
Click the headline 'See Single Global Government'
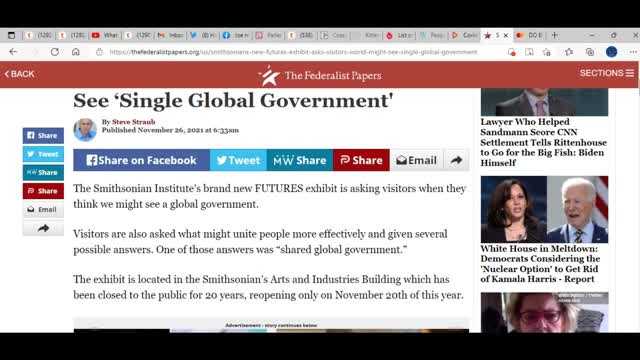point(233,100)
